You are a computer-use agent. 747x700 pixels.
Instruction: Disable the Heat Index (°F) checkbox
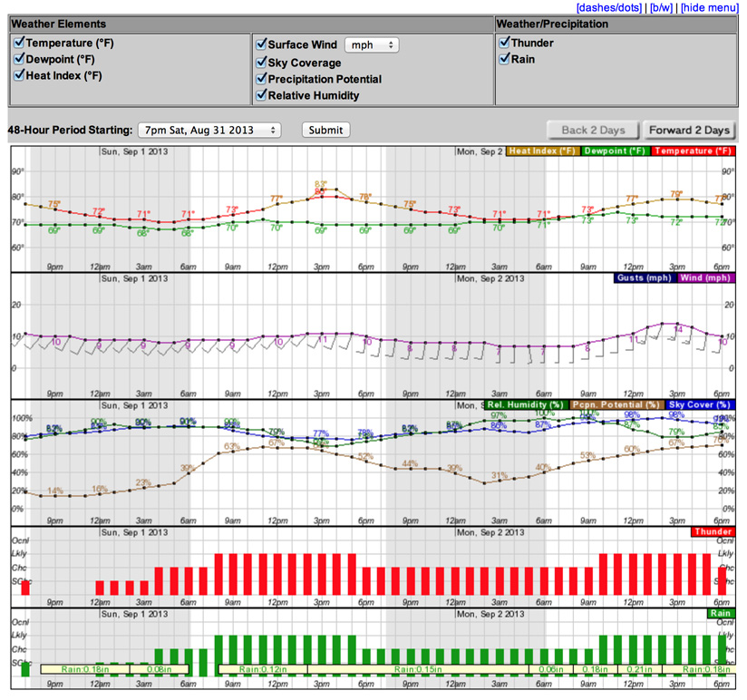click(x=19, y=75)
